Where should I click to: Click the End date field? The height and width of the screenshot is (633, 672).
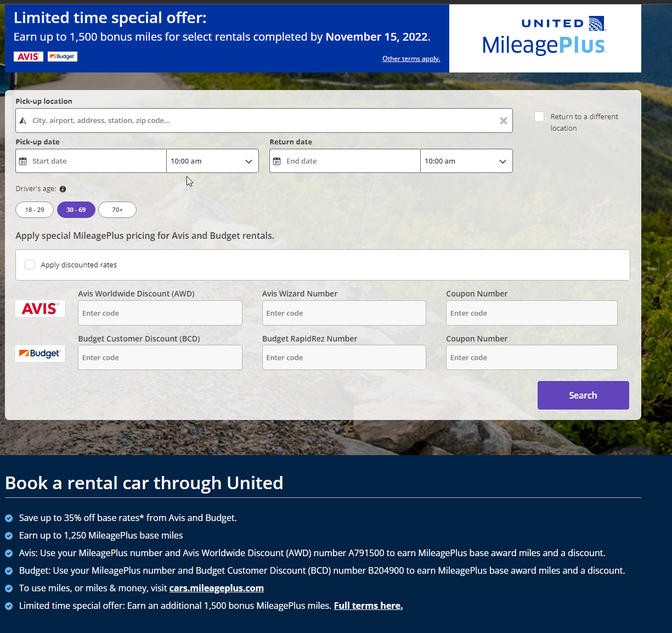click(x=345, y=161)
